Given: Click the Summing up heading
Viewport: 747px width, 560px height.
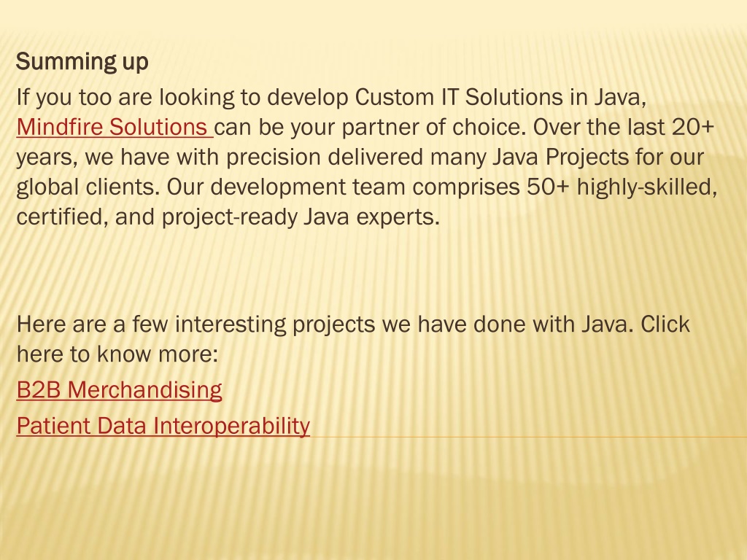Looking at the screenshot, I should [x=82, y=62].
